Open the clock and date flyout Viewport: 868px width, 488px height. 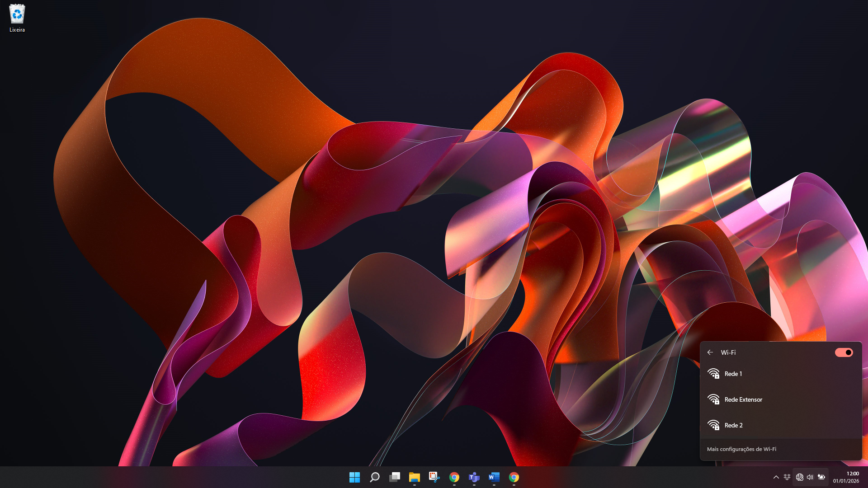[846, 477]
